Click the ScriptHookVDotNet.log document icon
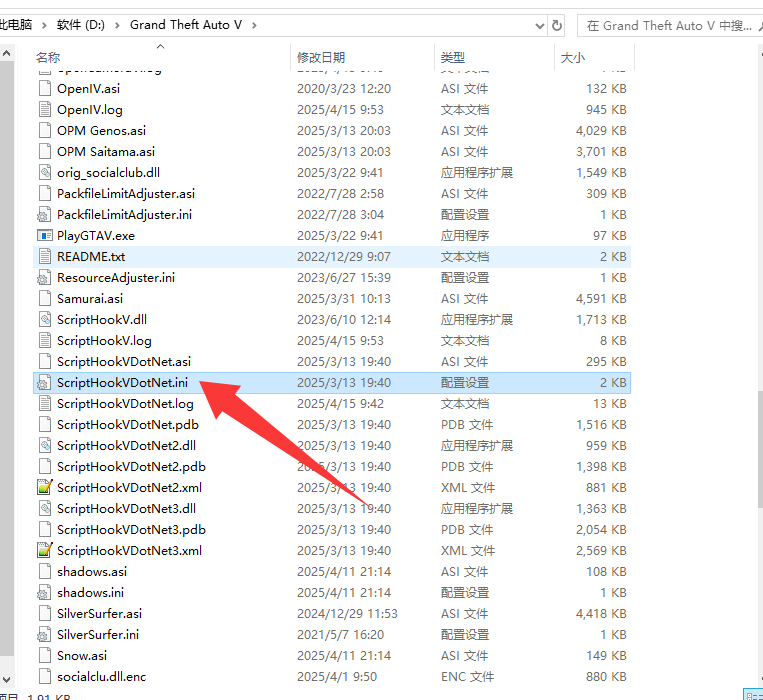 click(45, 403)
